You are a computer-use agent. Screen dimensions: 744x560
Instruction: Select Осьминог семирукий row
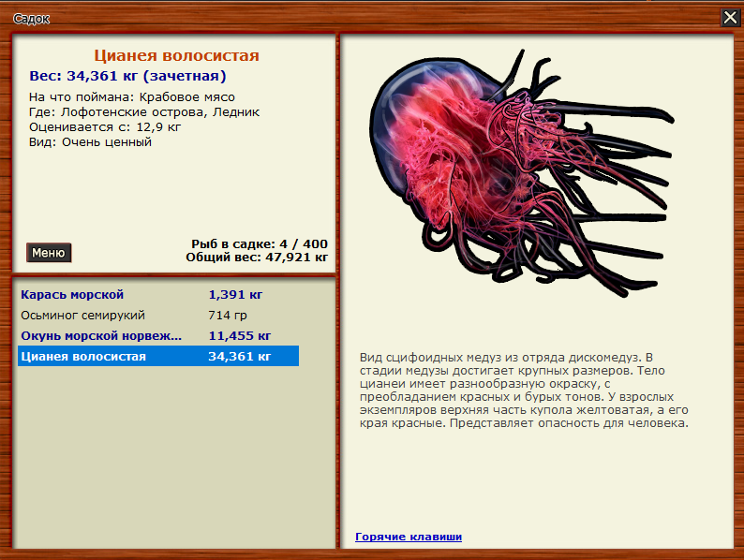[x=158, y=315]
